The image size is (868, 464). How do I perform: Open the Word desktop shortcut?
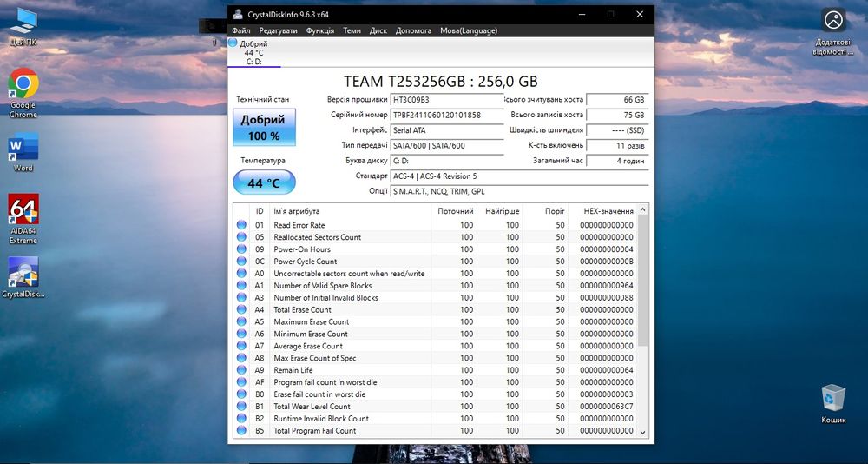point(23,152)
